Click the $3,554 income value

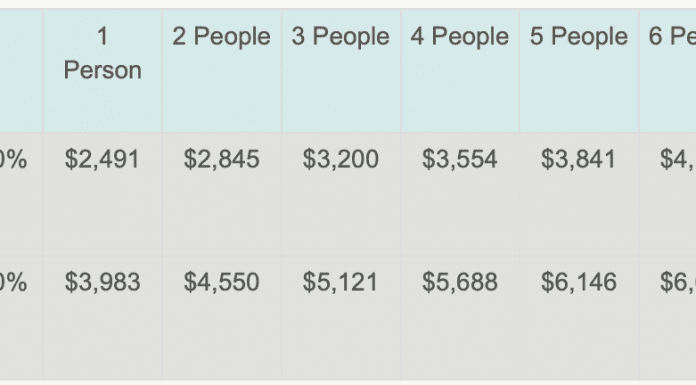click(459, 159)
